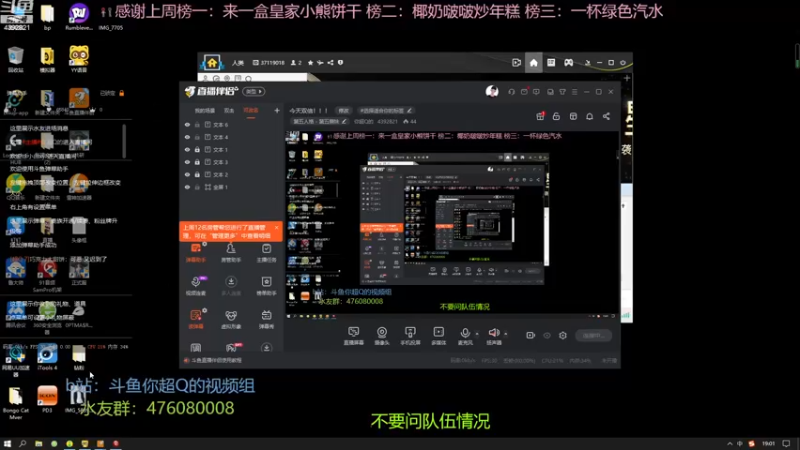Open the streamer avatar in 直播伴侣 title bar

click(492, 91)
